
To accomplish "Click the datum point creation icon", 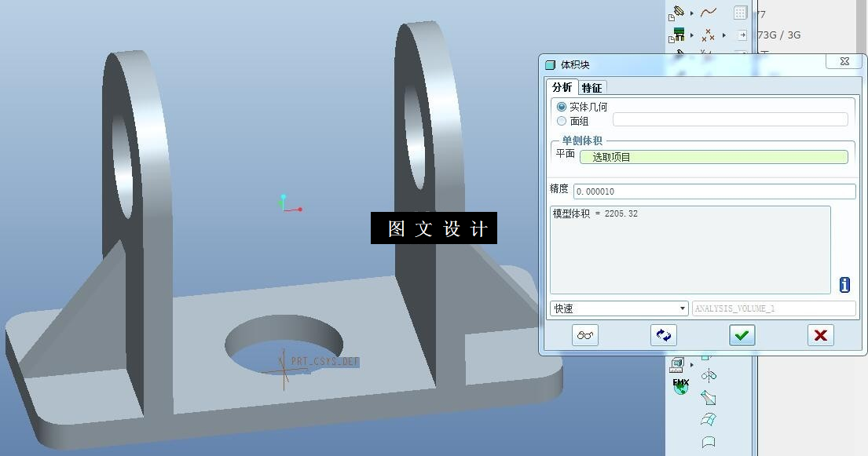I will (x=708, y=35).
